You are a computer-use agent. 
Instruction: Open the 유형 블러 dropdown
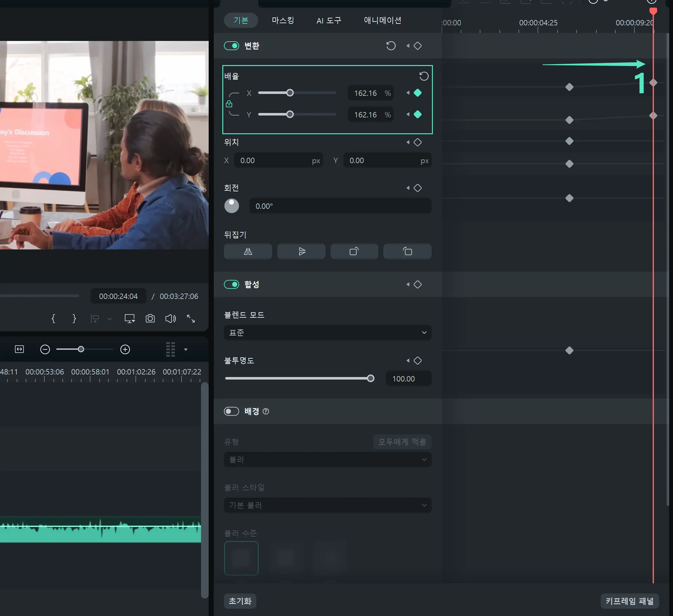pos(327,460)
